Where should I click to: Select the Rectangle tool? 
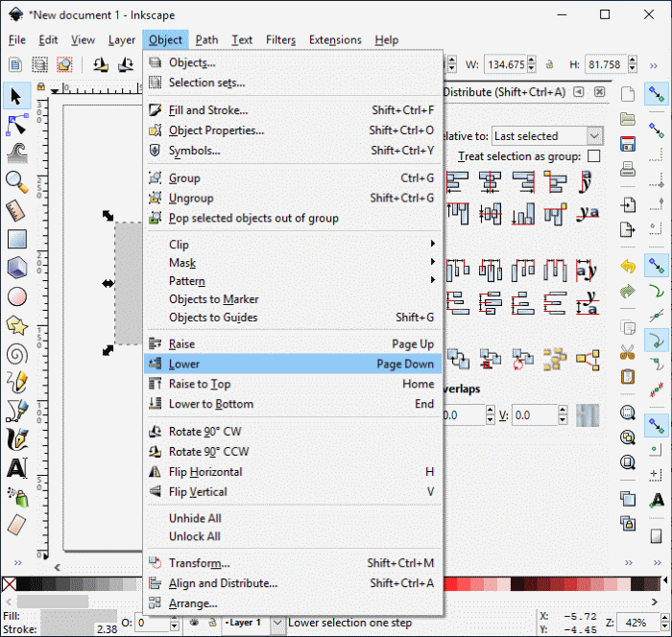click(17, 240)
